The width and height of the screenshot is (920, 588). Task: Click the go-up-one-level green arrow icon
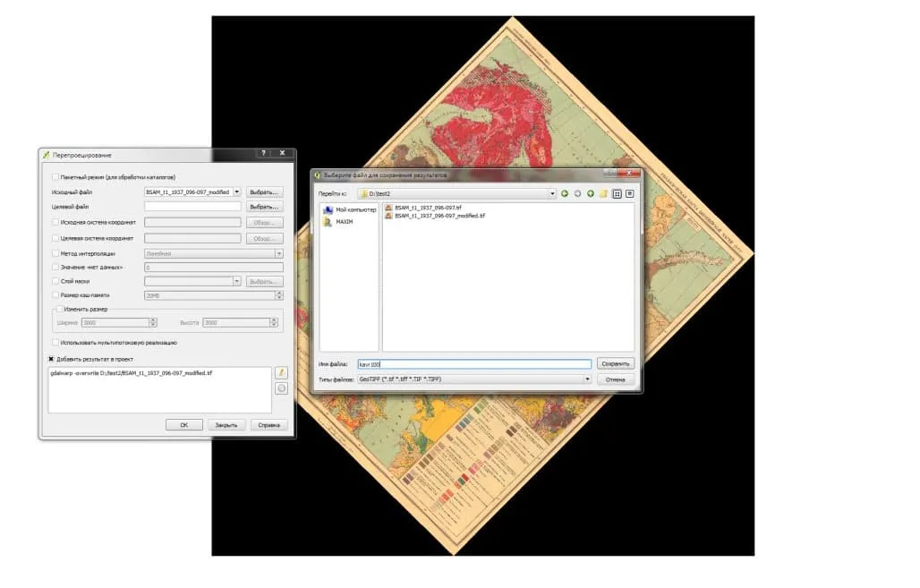tap(591, 192)
